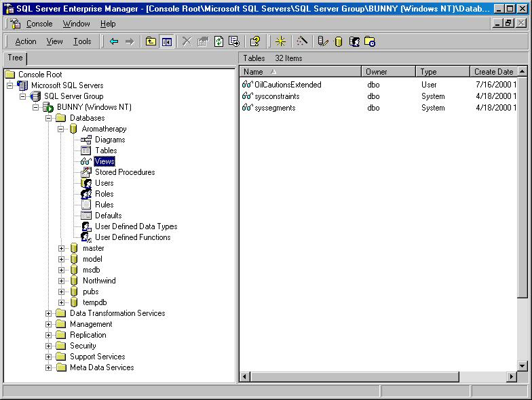Select the Support Services tree item
Viewport: 532px width, 400px height.
coord(98,357)
